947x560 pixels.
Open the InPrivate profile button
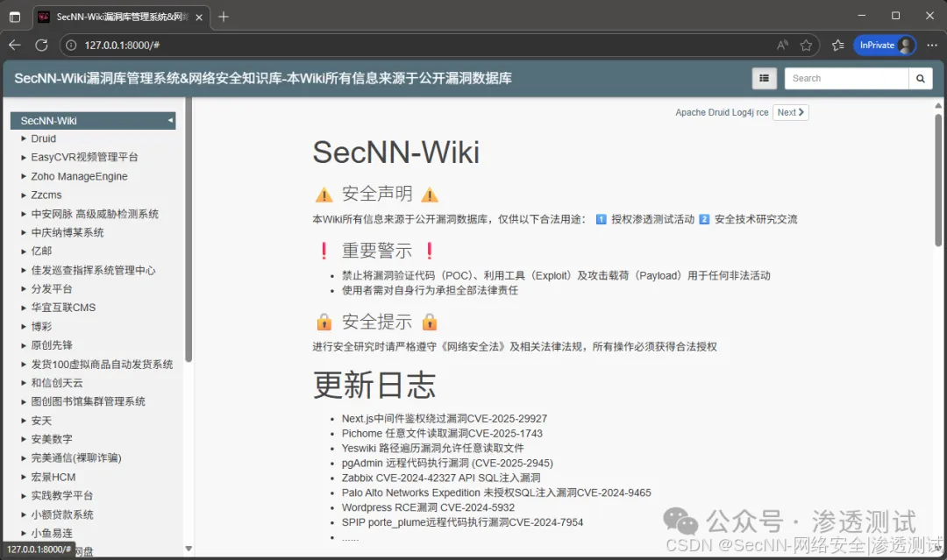coord(885,46)
